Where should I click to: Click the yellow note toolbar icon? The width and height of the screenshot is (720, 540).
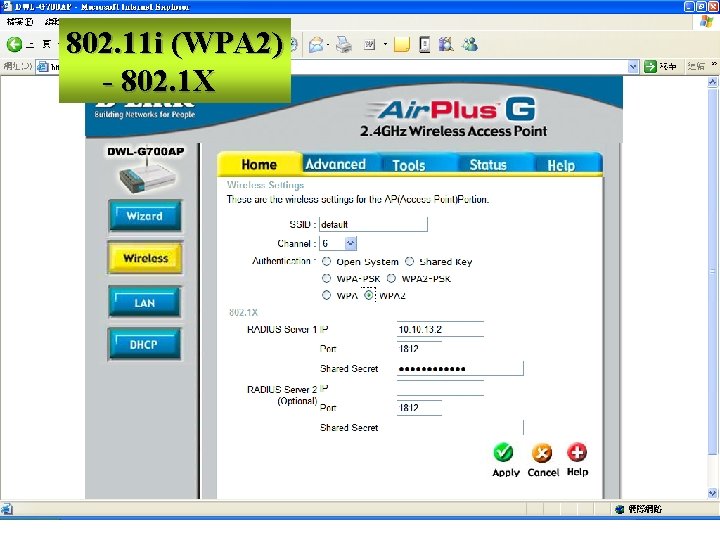401,45
